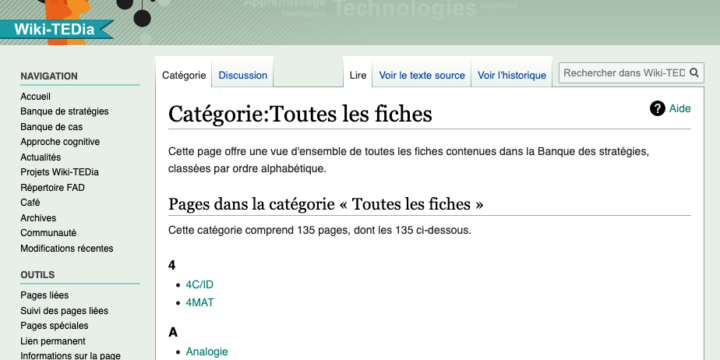Open the Voir l'historique tab
The height and width of the screenshot is (360, 720).
[x=512, y=75]
